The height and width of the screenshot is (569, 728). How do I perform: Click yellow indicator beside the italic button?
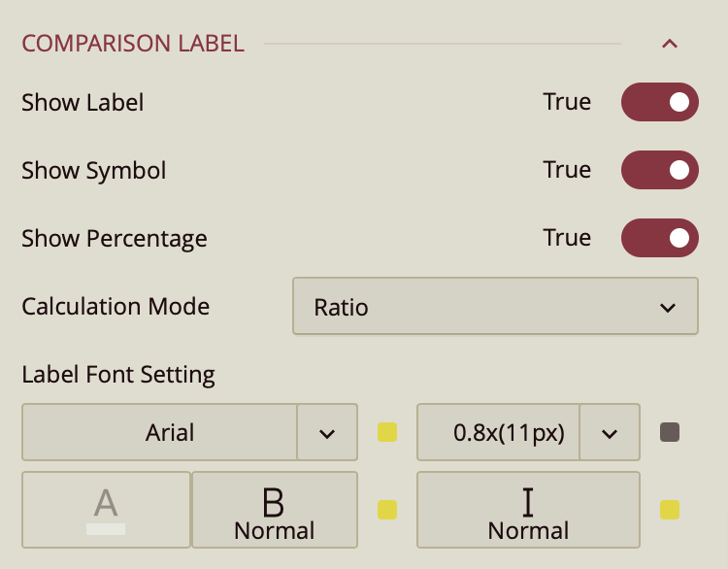coord(670,510)
